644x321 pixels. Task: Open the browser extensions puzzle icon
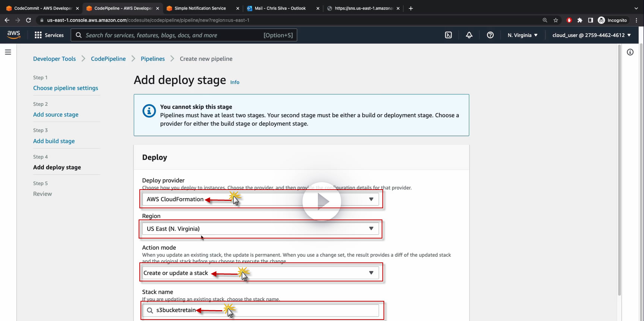[580, 20]
